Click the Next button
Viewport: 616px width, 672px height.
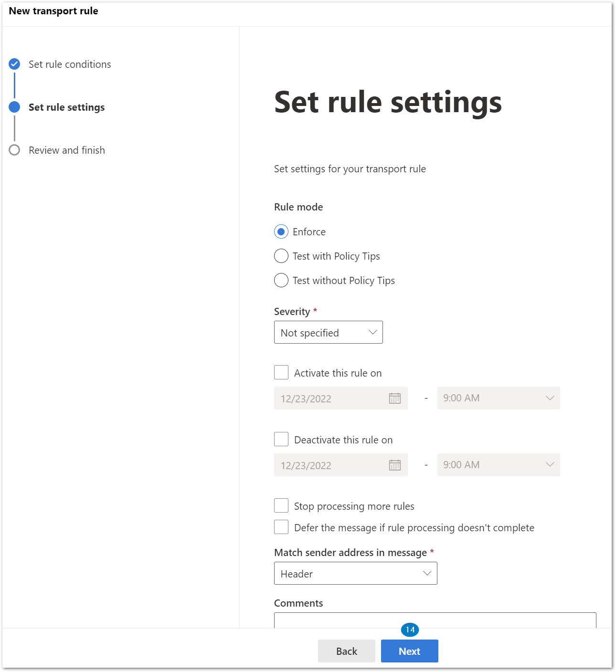click(410, 651)
